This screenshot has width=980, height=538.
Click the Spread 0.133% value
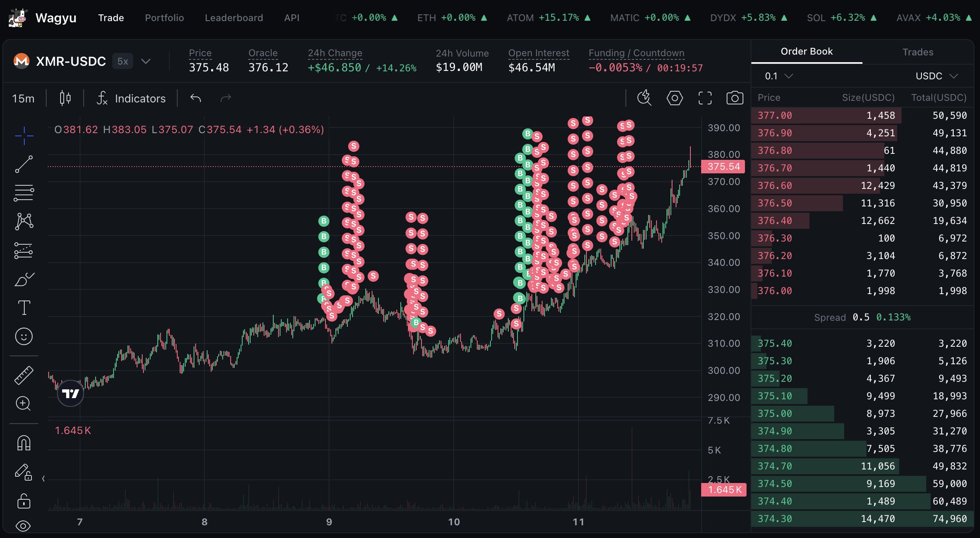pos(894,317)
